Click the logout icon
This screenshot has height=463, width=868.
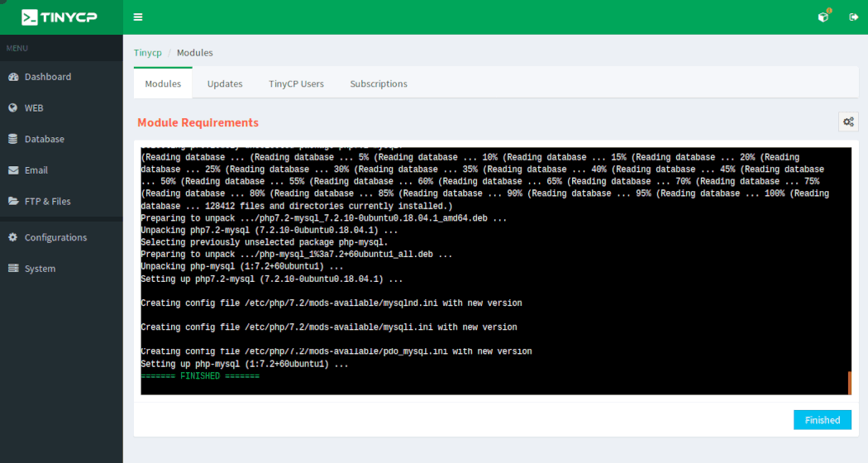tap(854, 17)
